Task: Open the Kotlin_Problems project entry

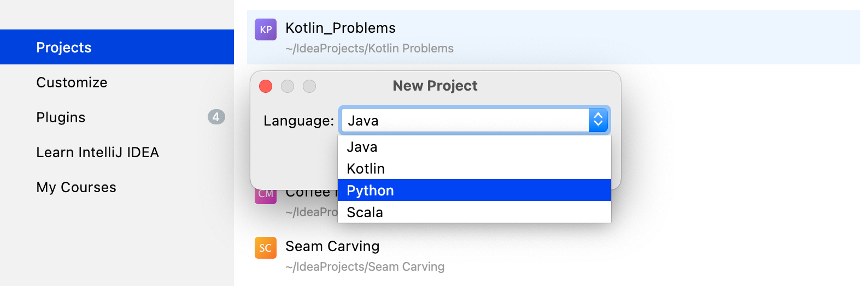Action: 554,37
